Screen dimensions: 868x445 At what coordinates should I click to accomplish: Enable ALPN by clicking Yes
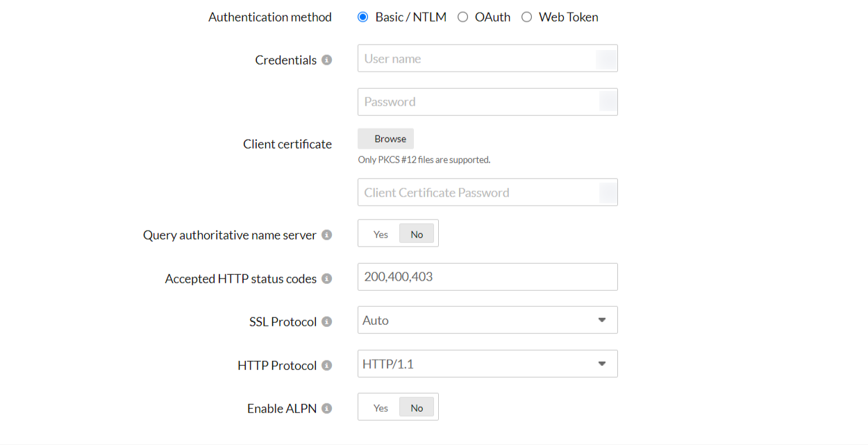[x=381, y=408]
